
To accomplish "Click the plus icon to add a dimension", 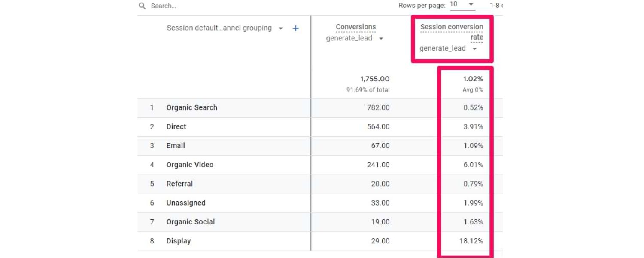I will pyautogui.click(x=295, y=28).
